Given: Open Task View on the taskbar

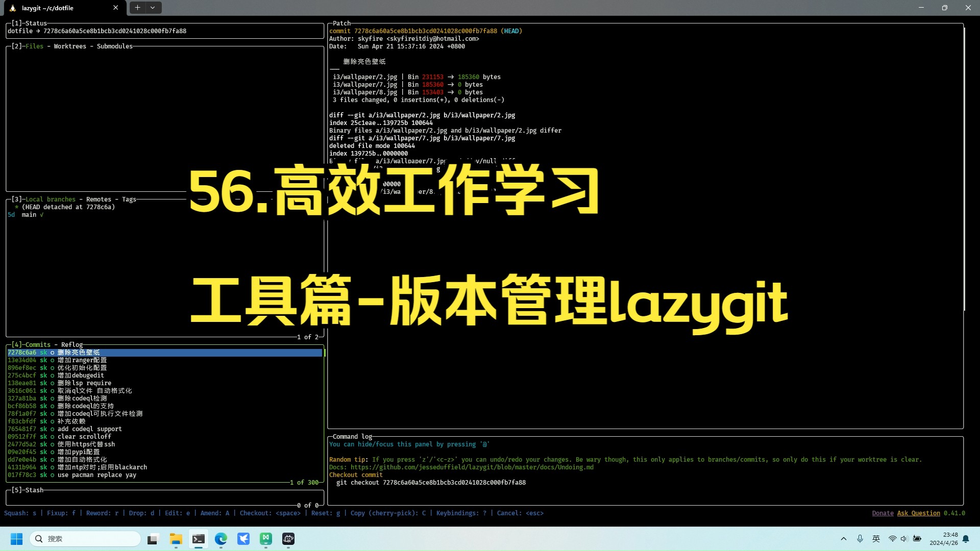Looking at the screenshot, I should point(153,539).
